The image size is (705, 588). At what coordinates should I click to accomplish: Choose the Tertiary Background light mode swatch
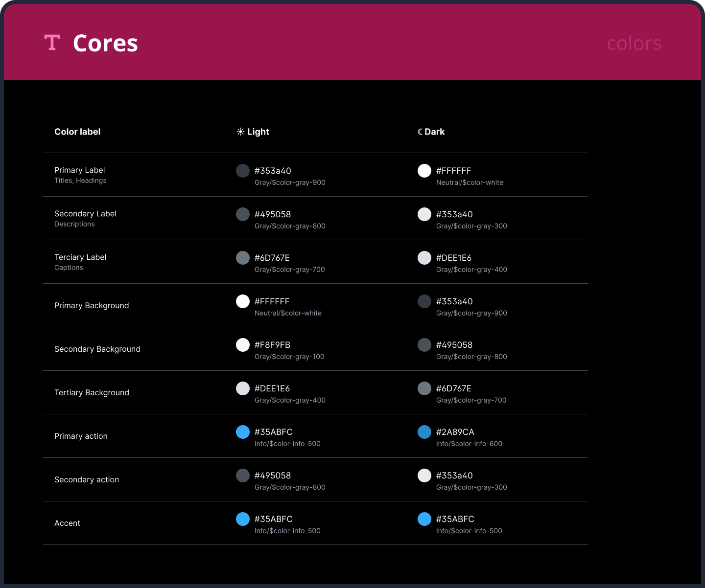coord(243,388)
